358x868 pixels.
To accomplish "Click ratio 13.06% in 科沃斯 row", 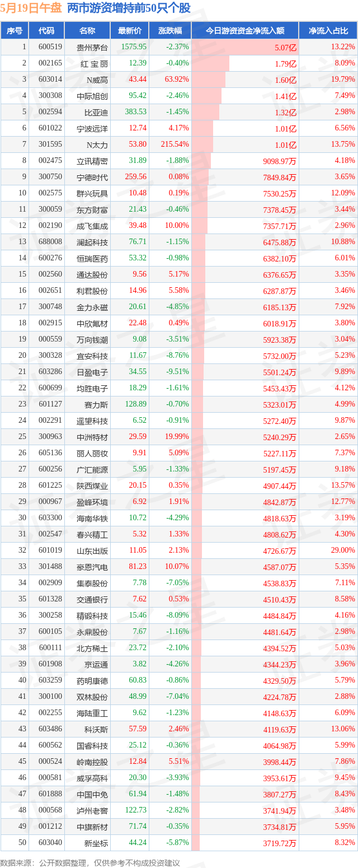I will [343, 729].
